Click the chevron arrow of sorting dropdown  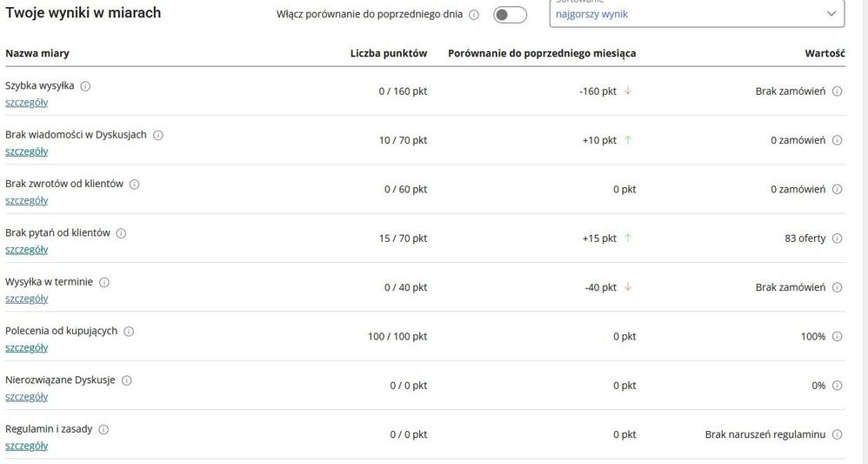tap(831, 14)
